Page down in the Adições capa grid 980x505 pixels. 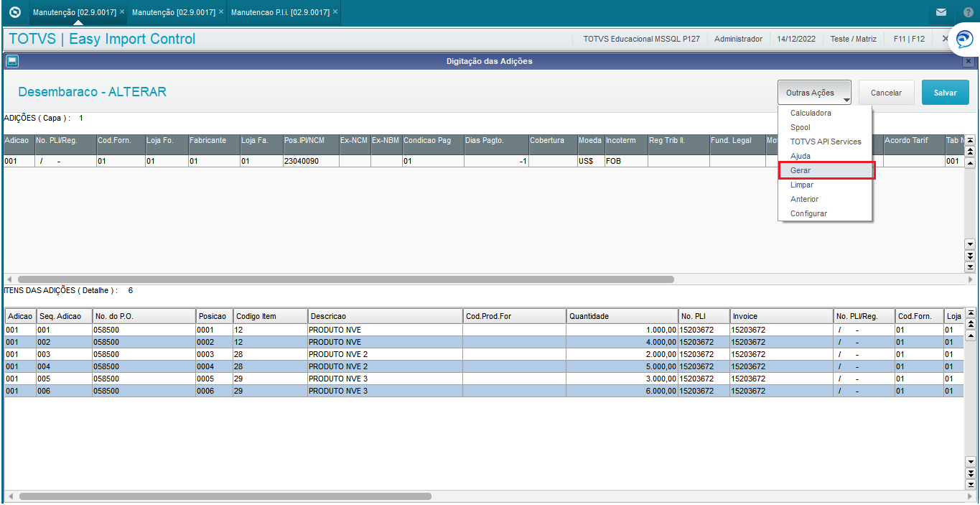[x=970, y=256]
